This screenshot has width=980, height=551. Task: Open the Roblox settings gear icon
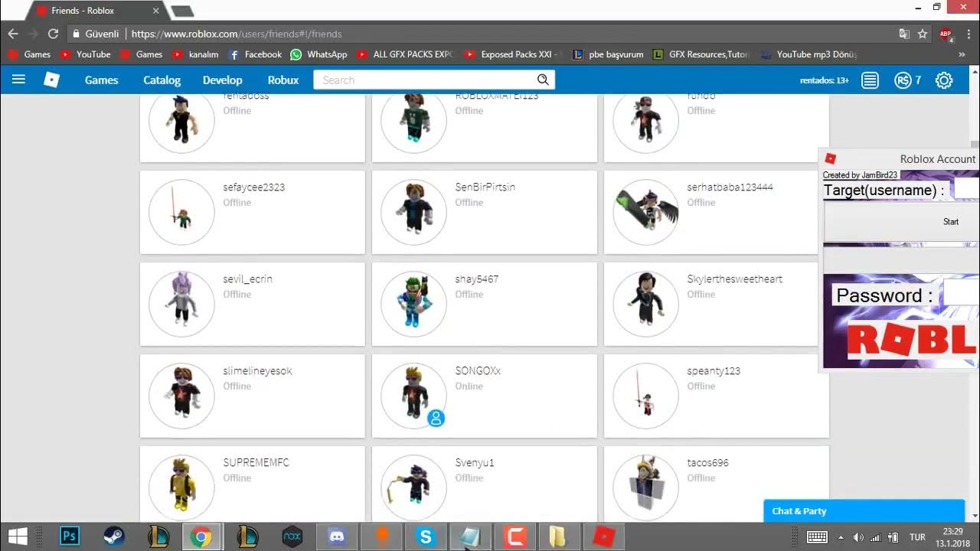pyautogui.click(x=944, y=80)
